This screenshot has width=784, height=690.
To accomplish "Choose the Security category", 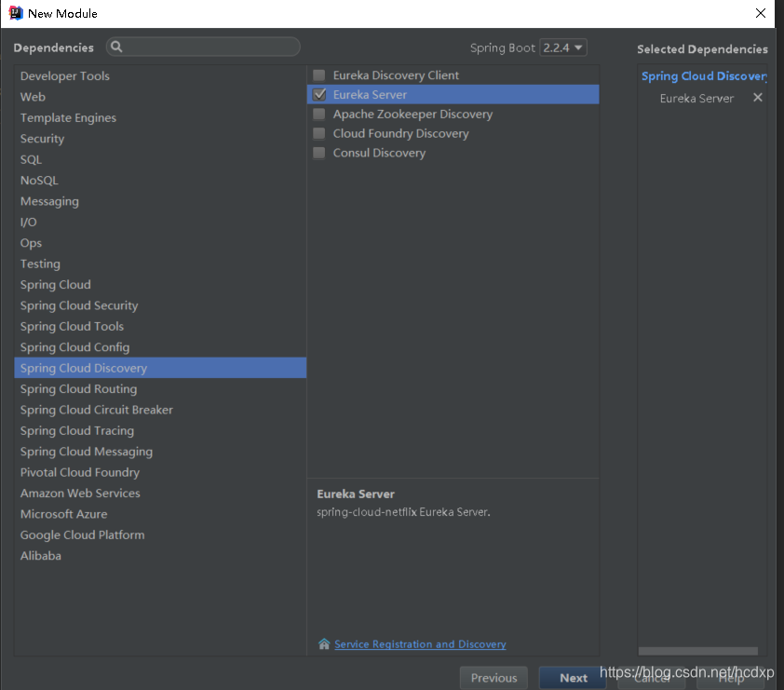I will [x=160, y=139].
